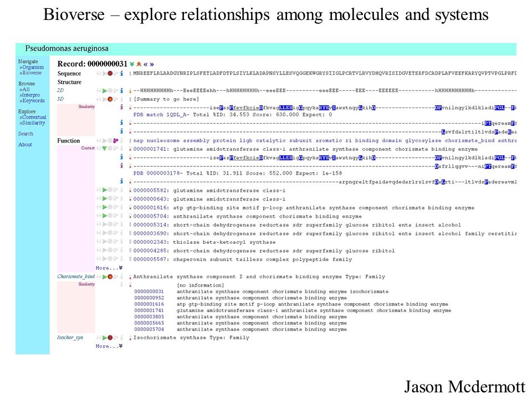532x399 pixels.
Task: Click the orange-red circle icon in 3D row
Action: pyautogui.click(x=110, y=99)
